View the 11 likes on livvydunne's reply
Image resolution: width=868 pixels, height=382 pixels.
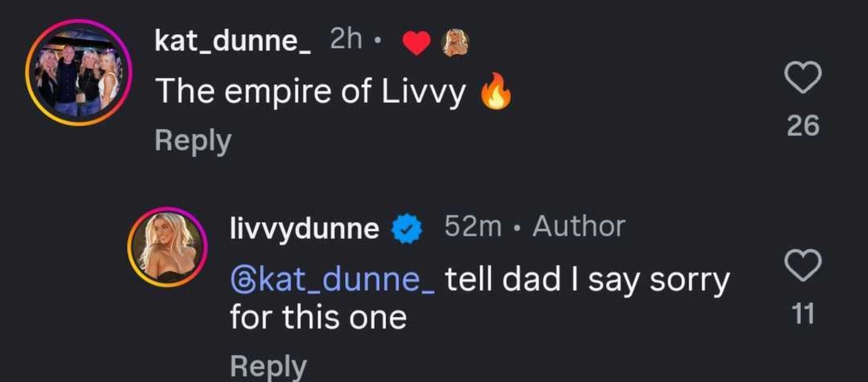[x=803, y=314]
